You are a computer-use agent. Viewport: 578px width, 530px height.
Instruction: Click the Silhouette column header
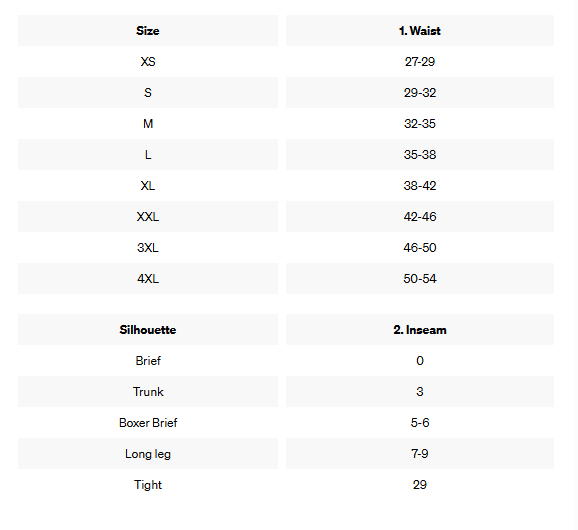[148, 329]
